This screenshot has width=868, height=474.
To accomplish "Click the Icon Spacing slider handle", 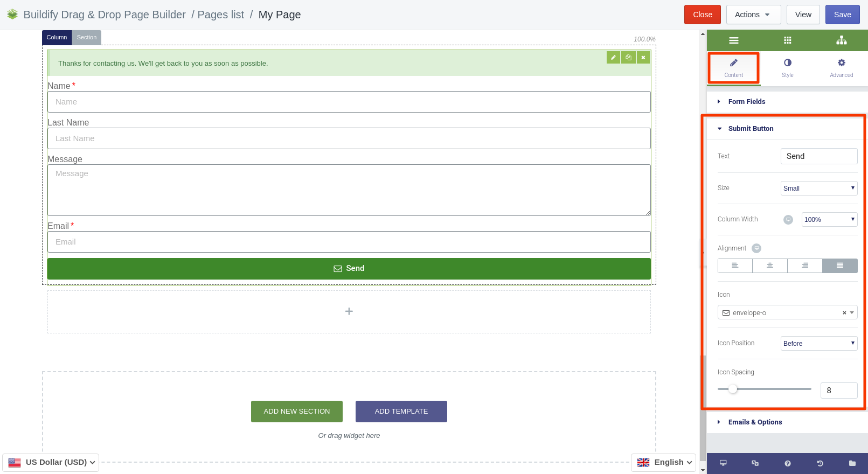I will (733, 389).
